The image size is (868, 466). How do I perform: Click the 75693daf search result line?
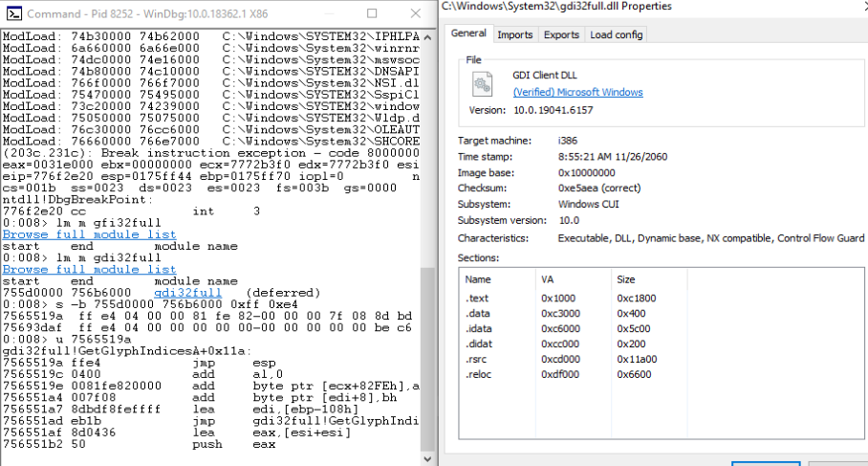[207, 327]
